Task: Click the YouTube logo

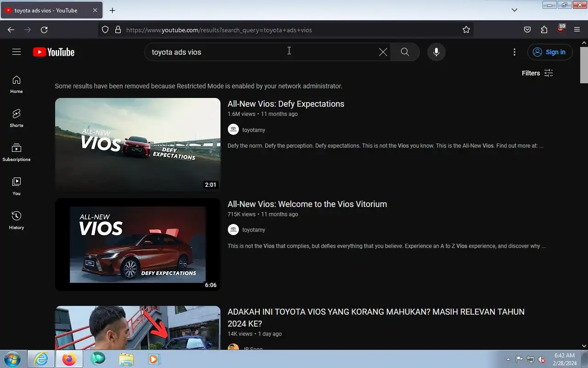Action: click(x=54, y=52)
